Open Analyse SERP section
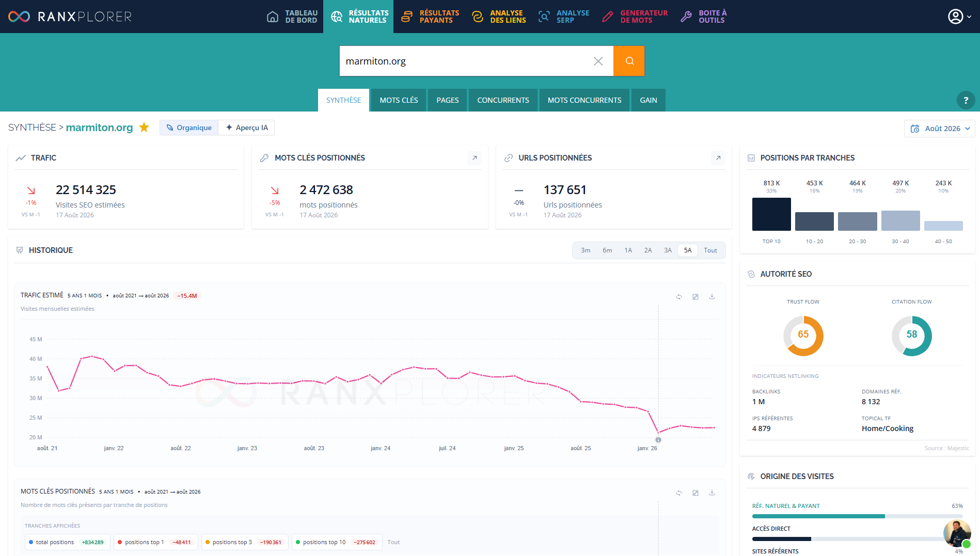The image size is (980, 556). [564, 17]
